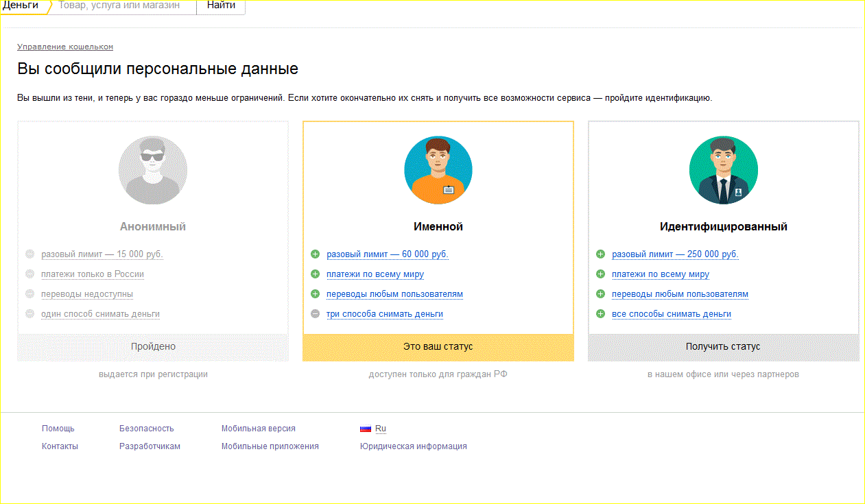Focus the Товар, услуга или магазин search field

tap(123, 5)
